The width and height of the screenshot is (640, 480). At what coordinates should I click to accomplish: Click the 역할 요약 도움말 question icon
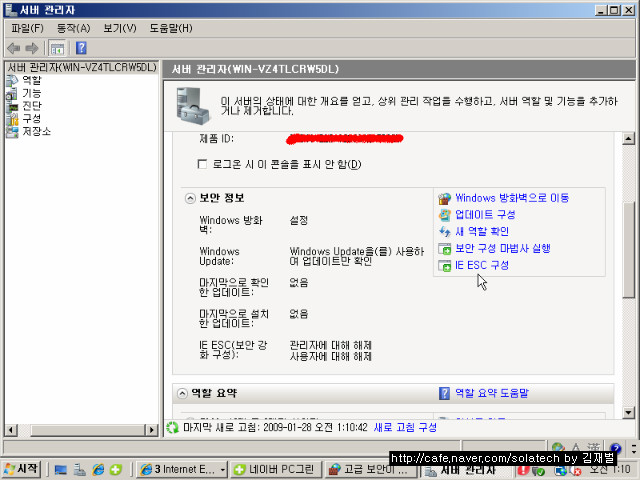pos(444,393)
